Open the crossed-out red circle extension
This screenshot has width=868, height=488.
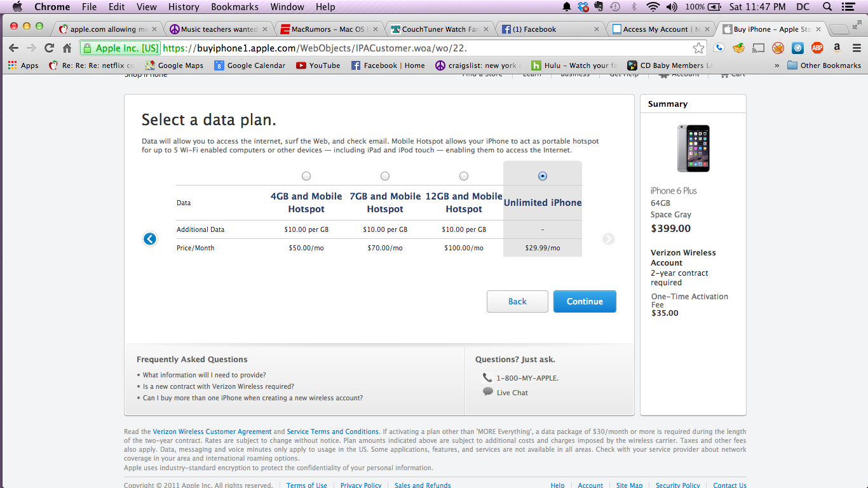point(778,48)
